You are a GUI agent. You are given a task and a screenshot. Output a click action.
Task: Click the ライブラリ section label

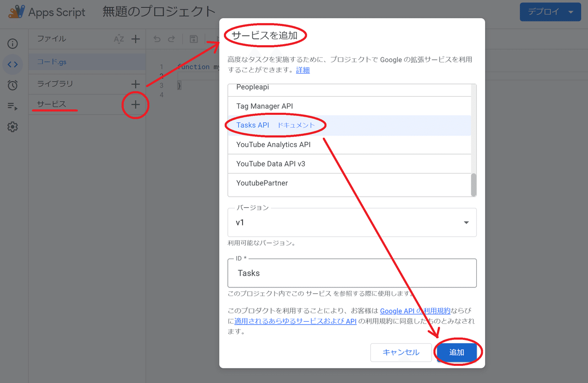[x=55, y=84]
